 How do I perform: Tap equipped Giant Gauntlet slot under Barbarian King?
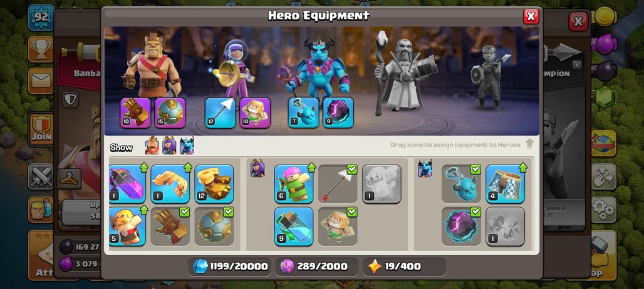tap(135, 113)
